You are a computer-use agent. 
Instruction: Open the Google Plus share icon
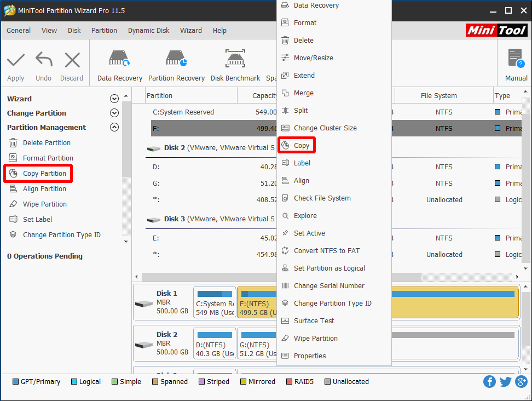click(x=521, y=382)
